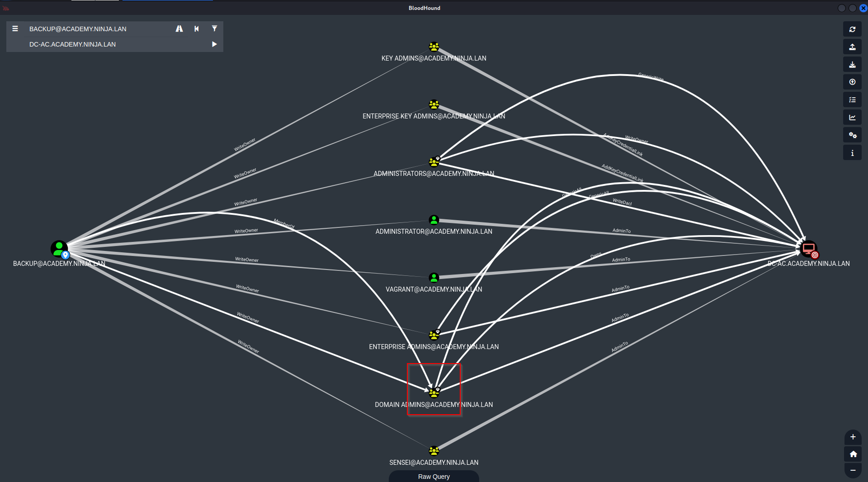This screenshot has width=868, height=482.
Task: Refresh the graph using the refresh icon
Action: (x=852, y=29)
